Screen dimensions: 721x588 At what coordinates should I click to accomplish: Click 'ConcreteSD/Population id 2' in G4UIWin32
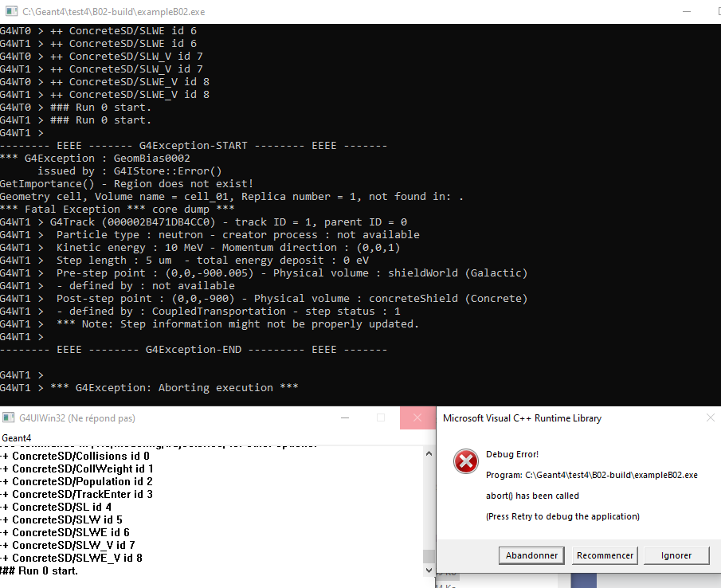pyautogui.click(x=82, y=481)
